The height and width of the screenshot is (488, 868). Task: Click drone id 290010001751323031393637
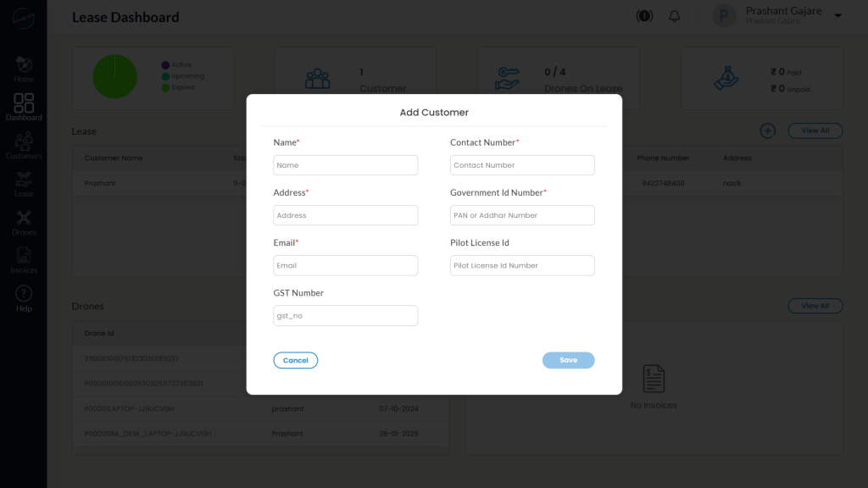(131, 358)
